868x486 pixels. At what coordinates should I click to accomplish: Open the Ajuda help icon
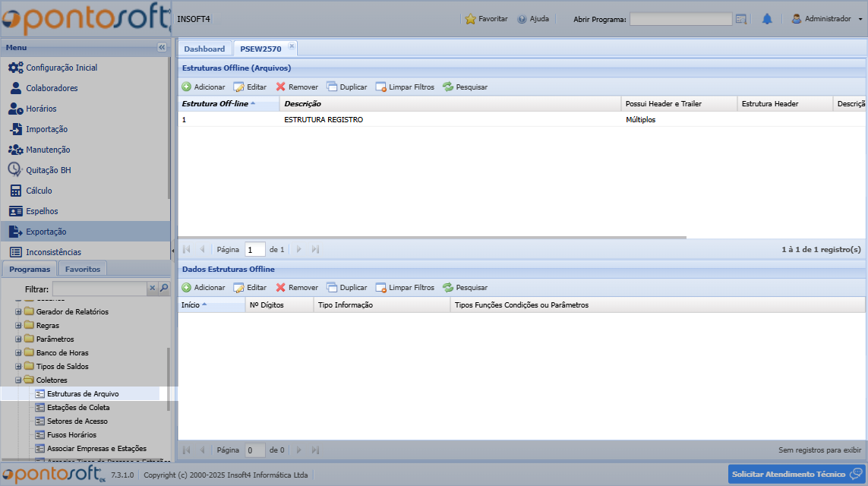[522, 19]
